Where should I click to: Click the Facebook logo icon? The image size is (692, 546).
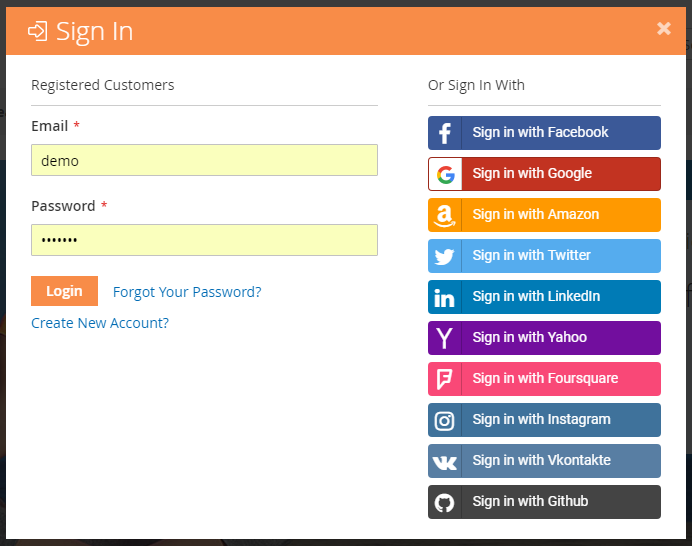pyautogui.click(x=445, y=133)
